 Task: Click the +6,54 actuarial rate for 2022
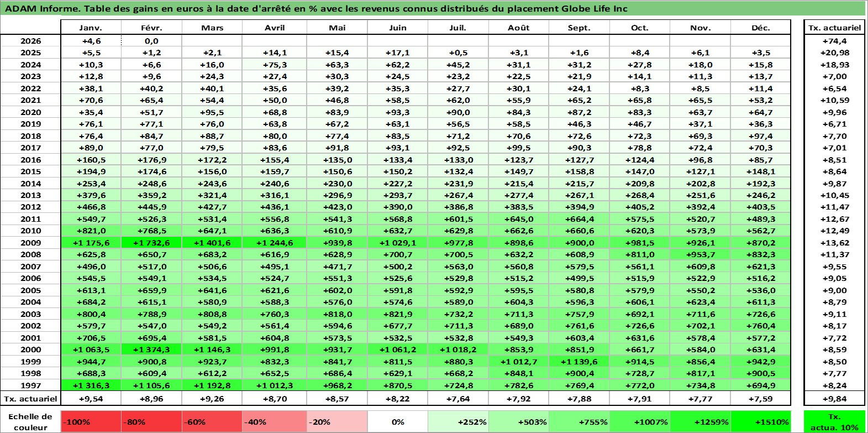click(x=834, y=88)
